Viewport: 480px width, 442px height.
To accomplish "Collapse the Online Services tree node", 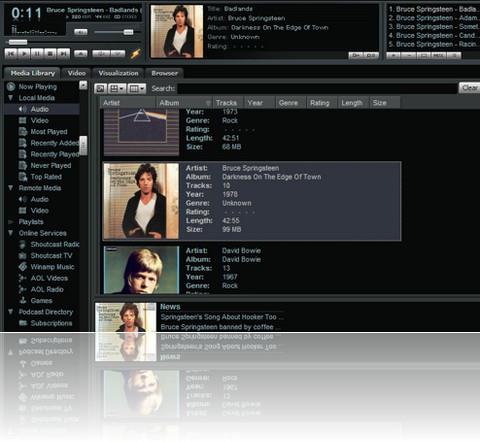I will [11, 233].
